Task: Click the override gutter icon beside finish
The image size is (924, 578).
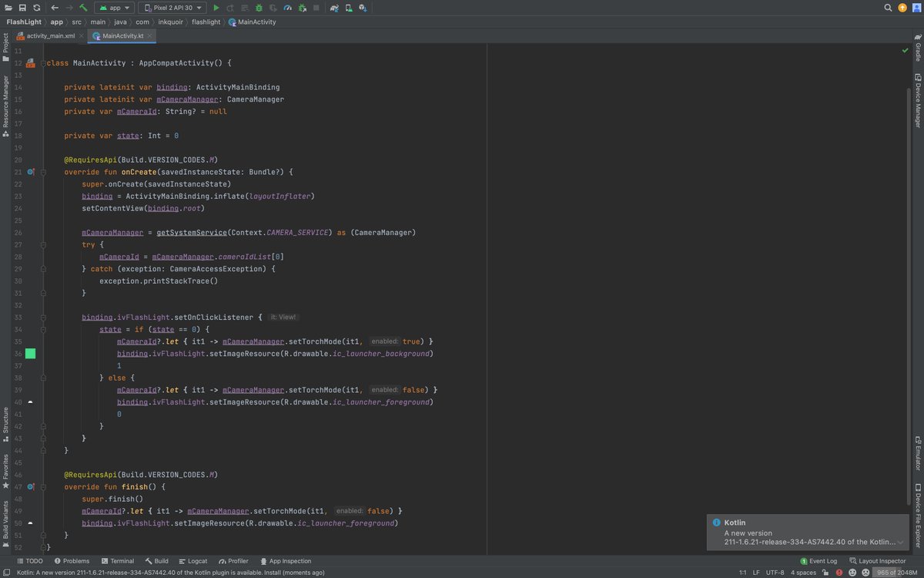Action: pyautogui.click(x=30, y=487)
